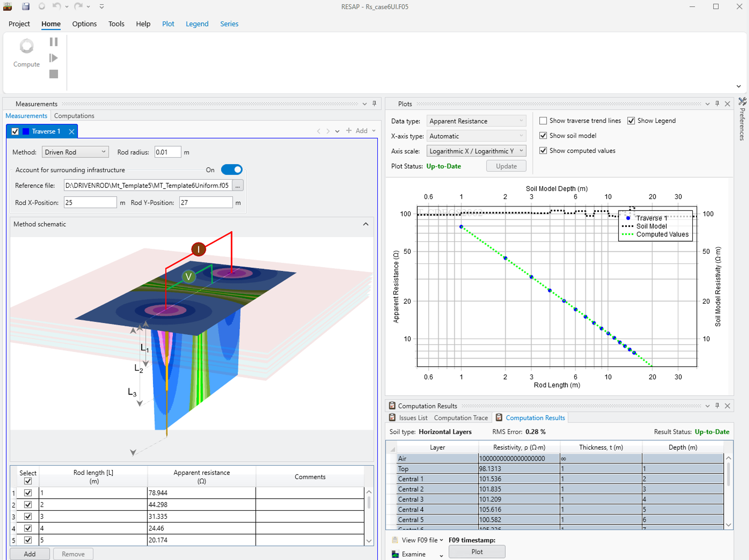Open the RESAP application icon menu
749x560 pixels.
point(8,6)
